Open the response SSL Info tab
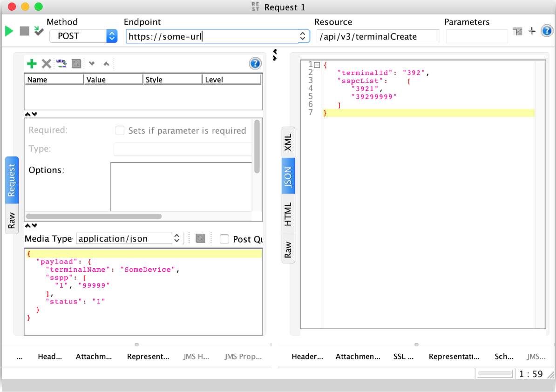 pyautogui.click(x=404, y=357)
